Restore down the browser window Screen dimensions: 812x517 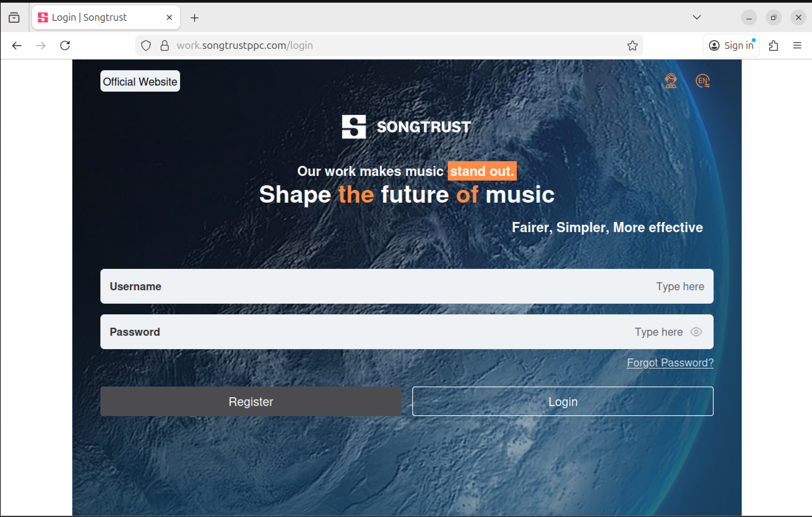tap(774, 17)
